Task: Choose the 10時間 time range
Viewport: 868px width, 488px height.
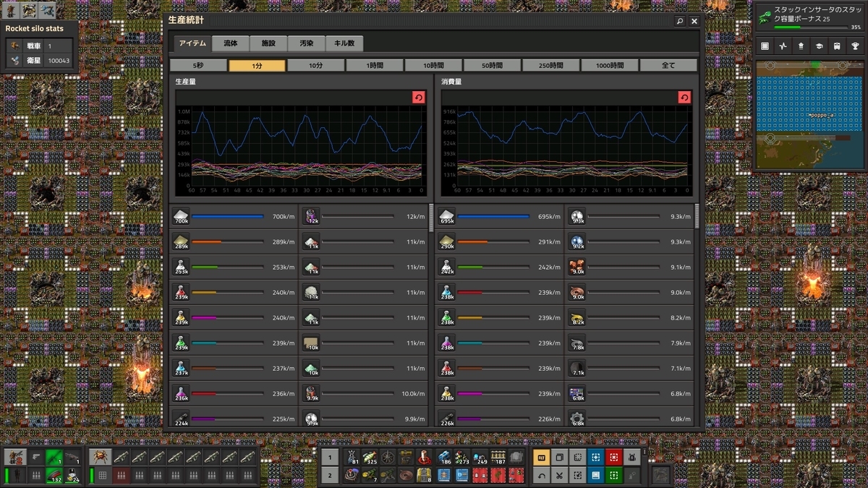Action: [x=433, y=65]
